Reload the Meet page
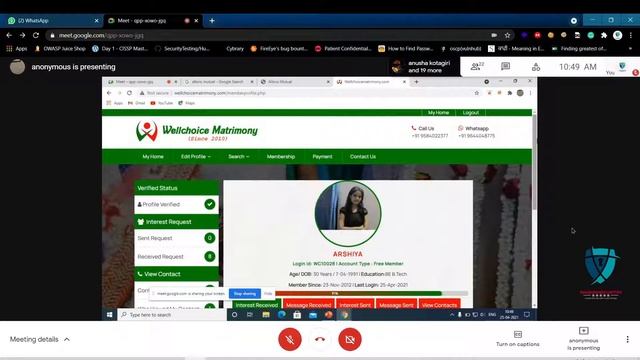 click(36, 36)
